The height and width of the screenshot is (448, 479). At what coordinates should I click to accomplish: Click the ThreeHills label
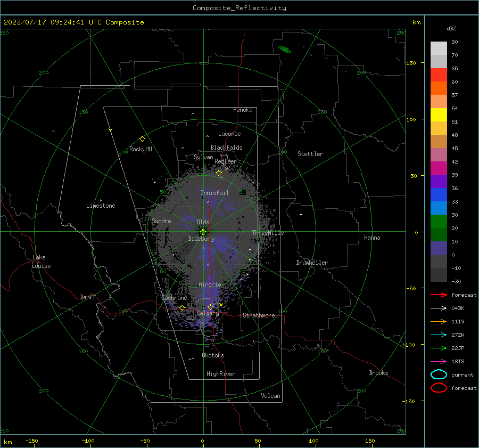coord(268,233)
